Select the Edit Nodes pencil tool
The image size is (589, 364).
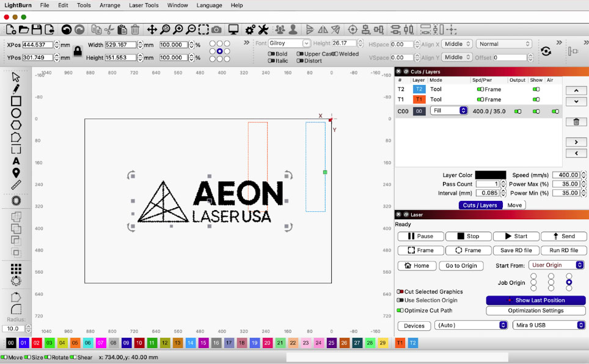(16, 89)
